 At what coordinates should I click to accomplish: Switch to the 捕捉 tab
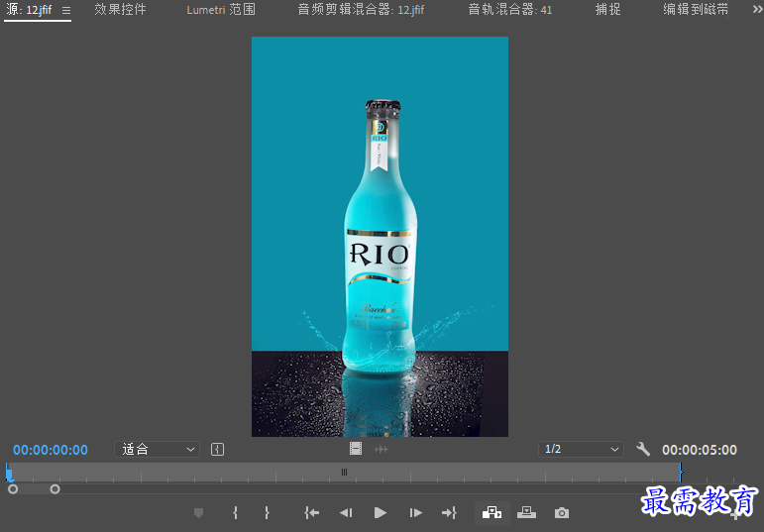[x=607, y=9]
